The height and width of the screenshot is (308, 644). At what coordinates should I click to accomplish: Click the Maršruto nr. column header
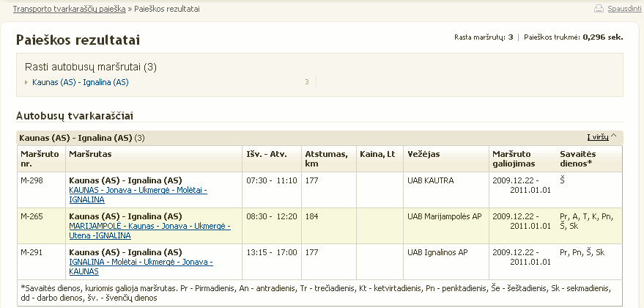[x=41, y=158]
